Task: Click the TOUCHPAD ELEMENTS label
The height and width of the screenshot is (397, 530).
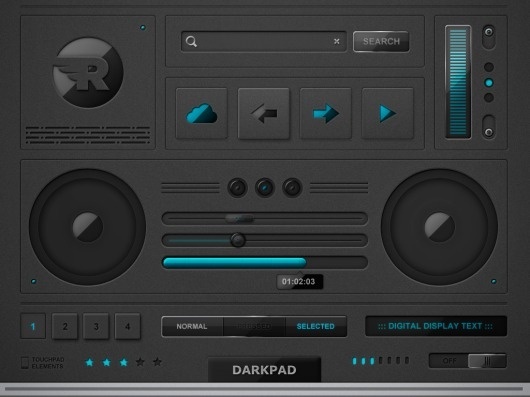Action: [48, 363]
